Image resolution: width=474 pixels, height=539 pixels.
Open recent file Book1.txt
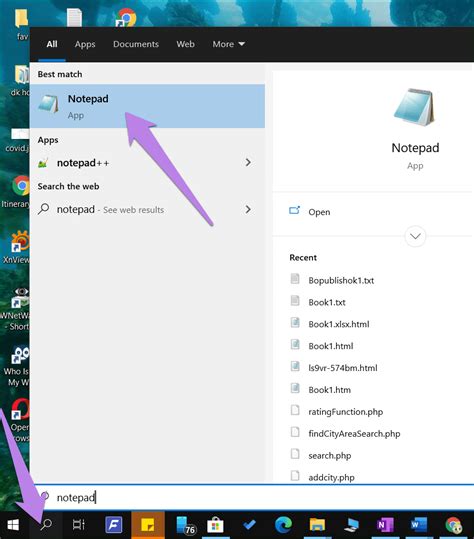coord(327,302)
